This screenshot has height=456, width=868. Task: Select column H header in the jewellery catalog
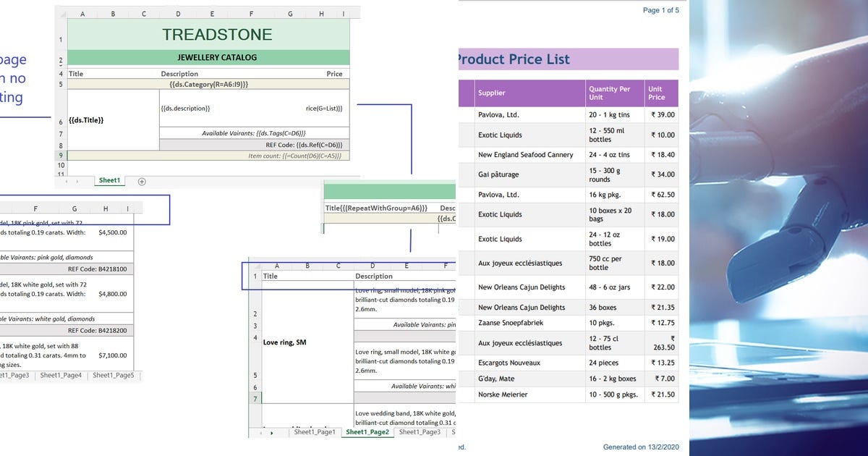pos(321,13)
